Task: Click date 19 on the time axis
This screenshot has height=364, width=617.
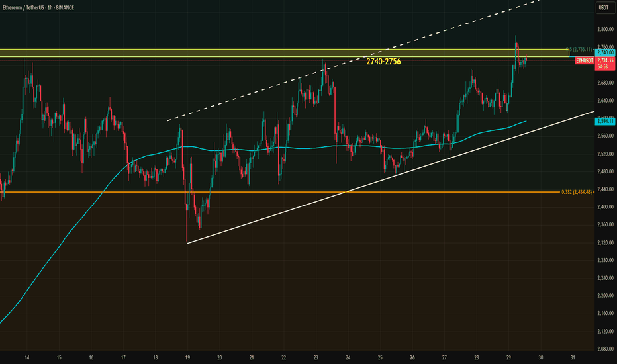Action: [x=187, y=357]
